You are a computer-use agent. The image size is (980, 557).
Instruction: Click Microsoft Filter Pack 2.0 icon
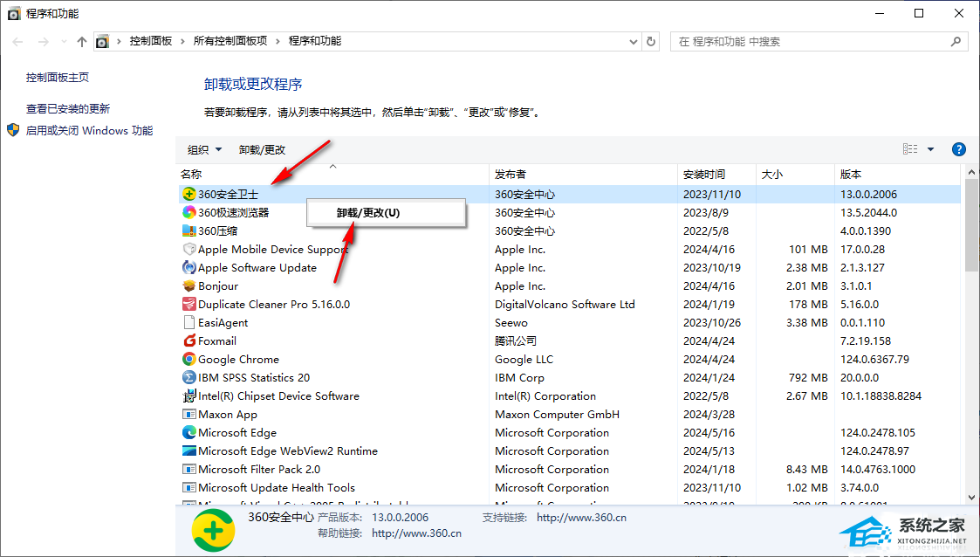click(x=188, y=470)
